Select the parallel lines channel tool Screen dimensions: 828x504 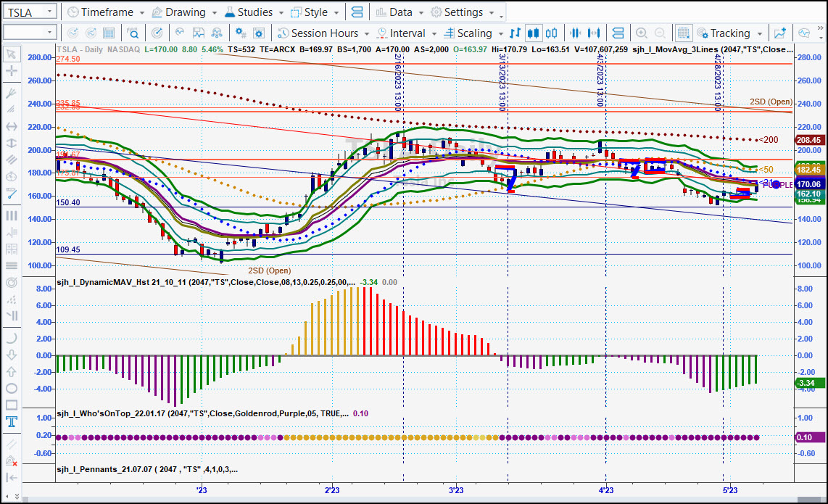click(x=11, y=160)
